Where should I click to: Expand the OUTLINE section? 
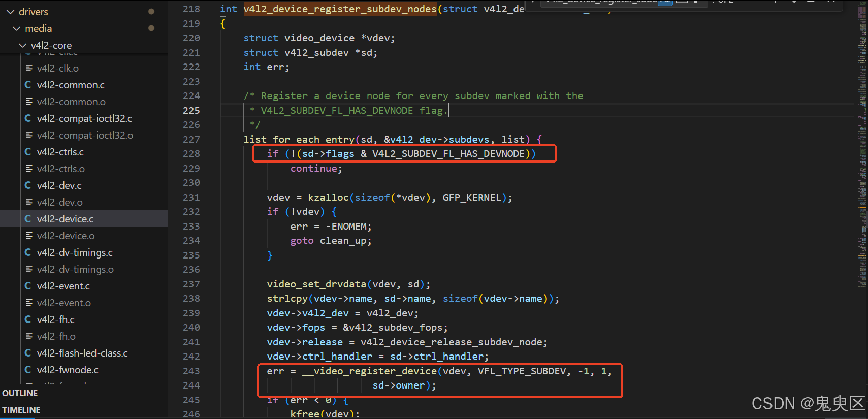20,393
